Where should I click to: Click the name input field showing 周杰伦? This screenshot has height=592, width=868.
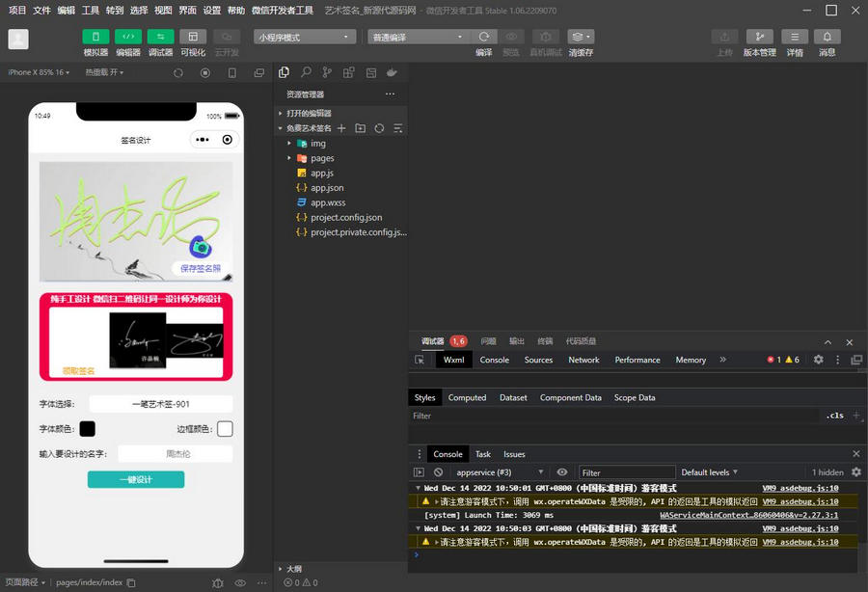coord(175,453)
